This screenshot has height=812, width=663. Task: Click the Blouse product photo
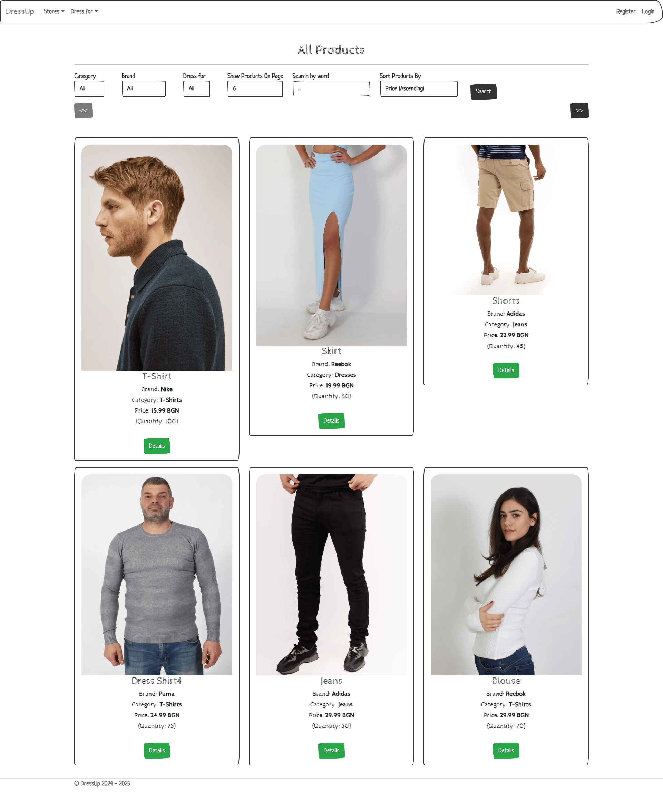click(x=506, y=575)
